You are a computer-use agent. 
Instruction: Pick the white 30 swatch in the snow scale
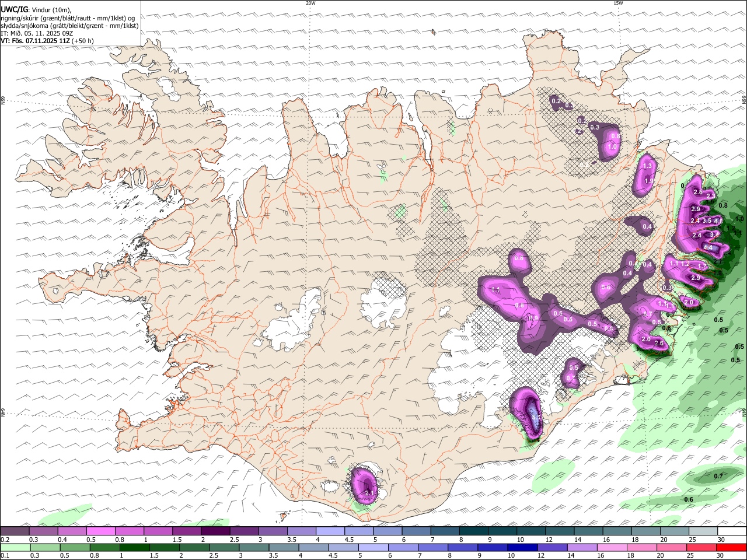(731, 531)
